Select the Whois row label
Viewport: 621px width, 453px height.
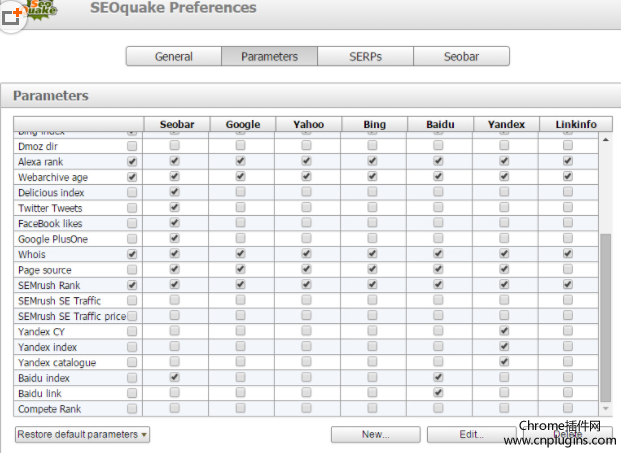coord(32,255)
